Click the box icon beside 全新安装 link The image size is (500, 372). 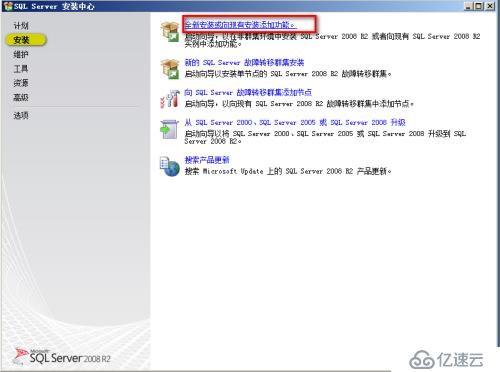(170, 31)
